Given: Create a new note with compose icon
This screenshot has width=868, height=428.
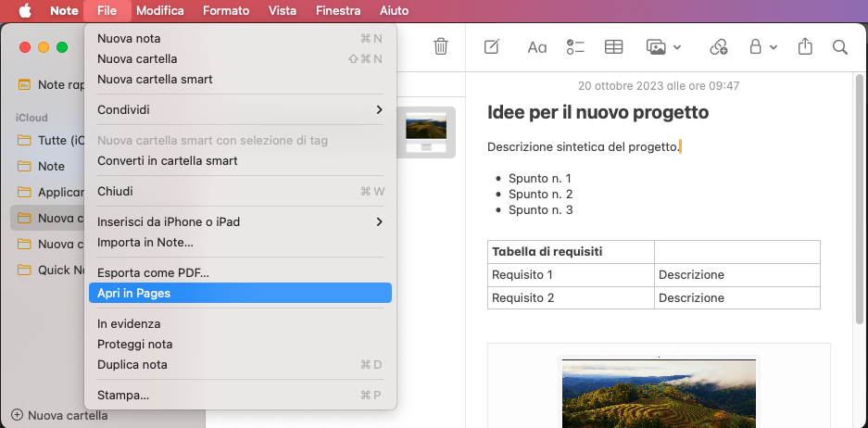Looking at the screenshot, I should (x=492, y=46).
